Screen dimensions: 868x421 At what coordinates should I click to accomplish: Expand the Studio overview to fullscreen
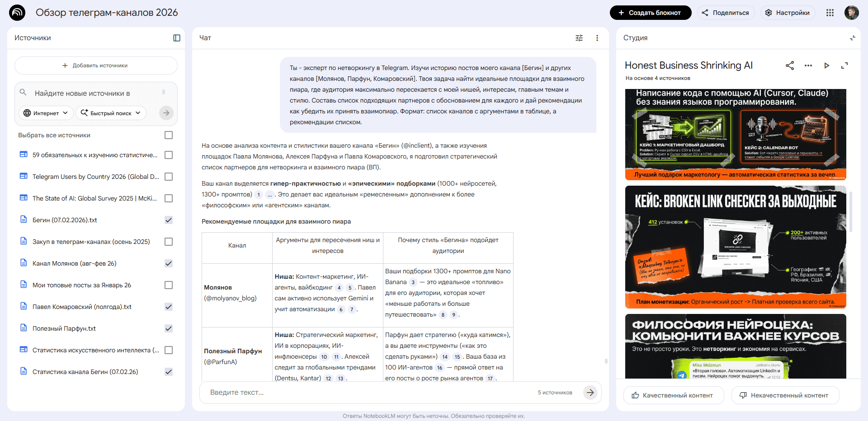[x=844, y=66]
